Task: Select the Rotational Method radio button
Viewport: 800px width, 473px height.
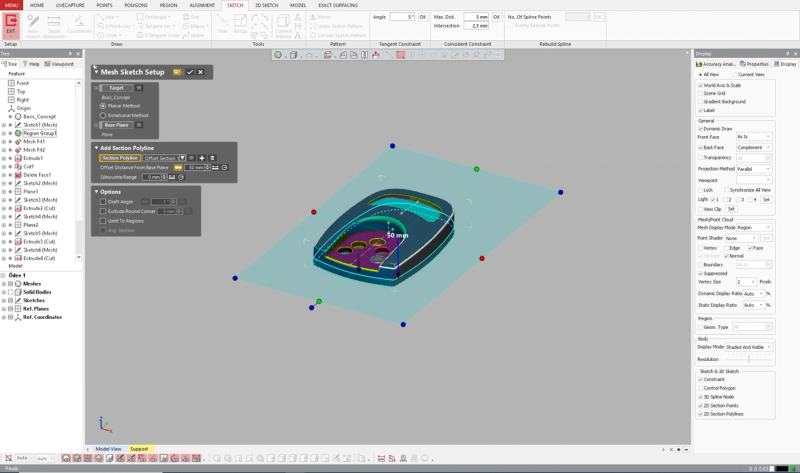Action: click(103, 115)
